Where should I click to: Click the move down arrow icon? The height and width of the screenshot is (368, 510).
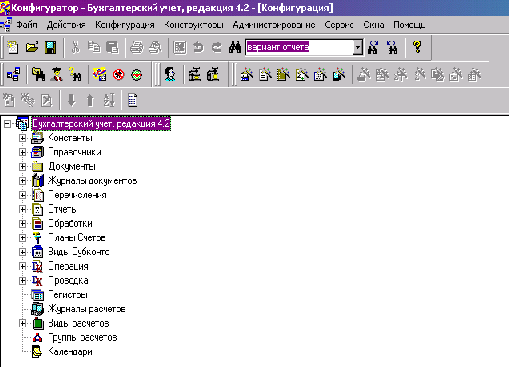pyautogui.click(x=72, y=100)
